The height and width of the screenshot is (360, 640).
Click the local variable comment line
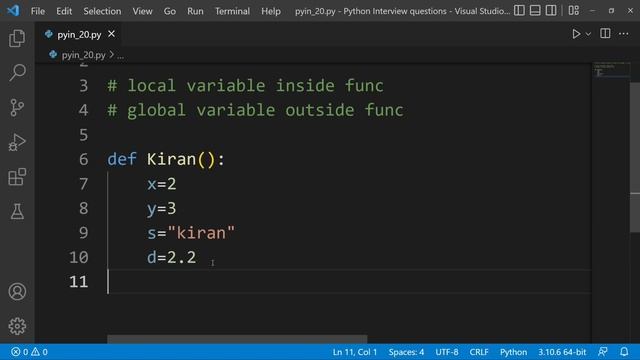click(x=245, y=86)
